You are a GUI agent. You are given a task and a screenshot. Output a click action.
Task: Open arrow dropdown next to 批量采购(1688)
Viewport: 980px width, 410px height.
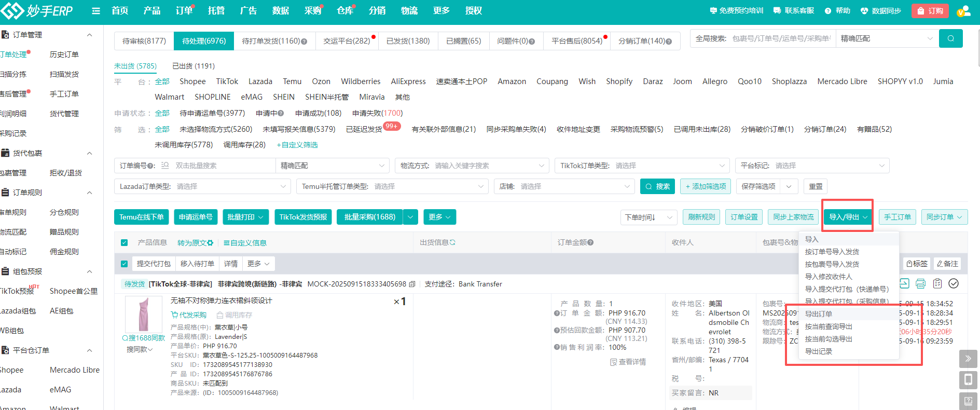[410, 217]
